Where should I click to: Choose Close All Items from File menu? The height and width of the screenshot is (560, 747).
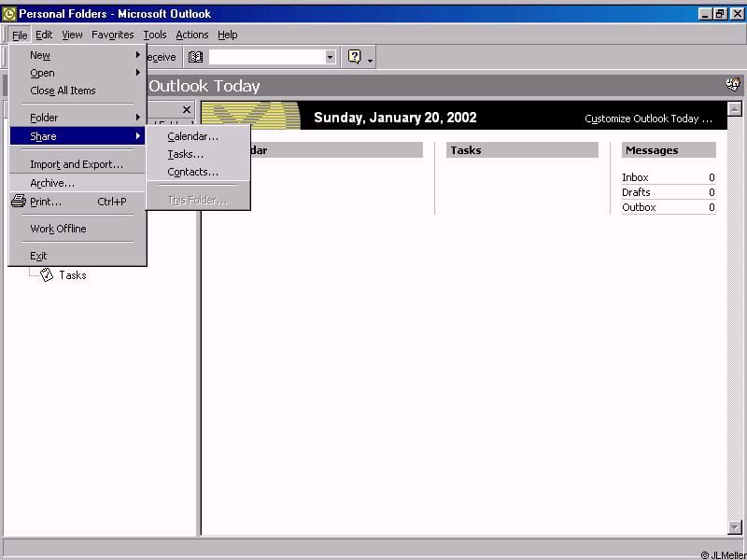click(x=78, y=91)
